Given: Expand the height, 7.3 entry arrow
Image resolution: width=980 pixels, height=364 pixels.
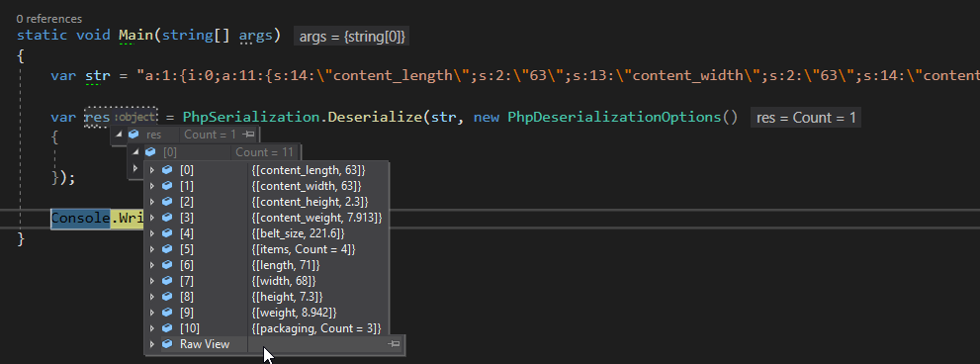Looking at the screenshot, I should coord(152,297).
